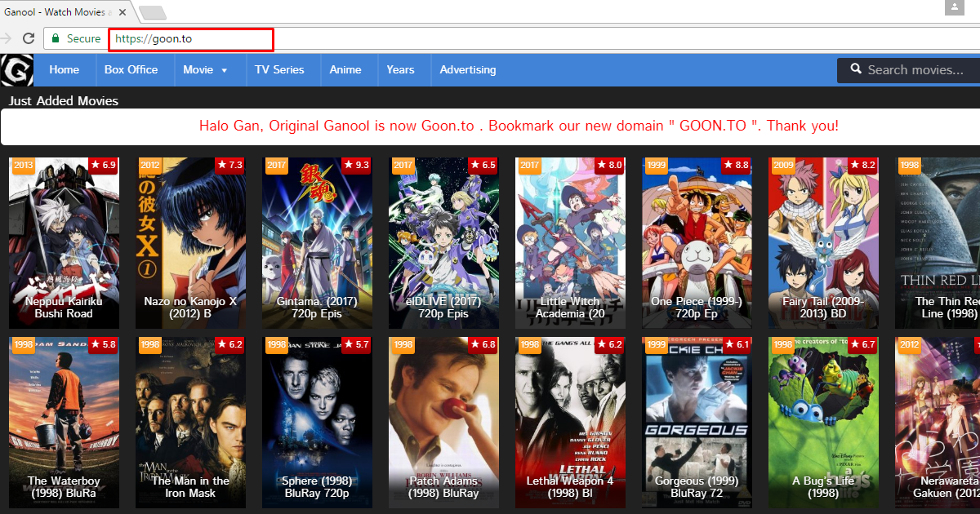
Task: Click the 6.1 rating badge on Gorgeous
Action: pyautogui.click(x=737, y=344)
